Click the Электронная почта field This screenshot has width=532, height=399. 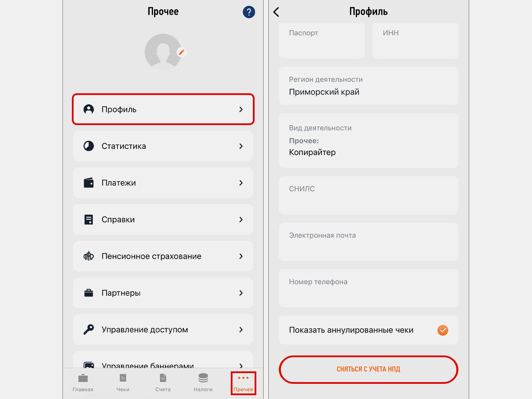click(368, 242)
